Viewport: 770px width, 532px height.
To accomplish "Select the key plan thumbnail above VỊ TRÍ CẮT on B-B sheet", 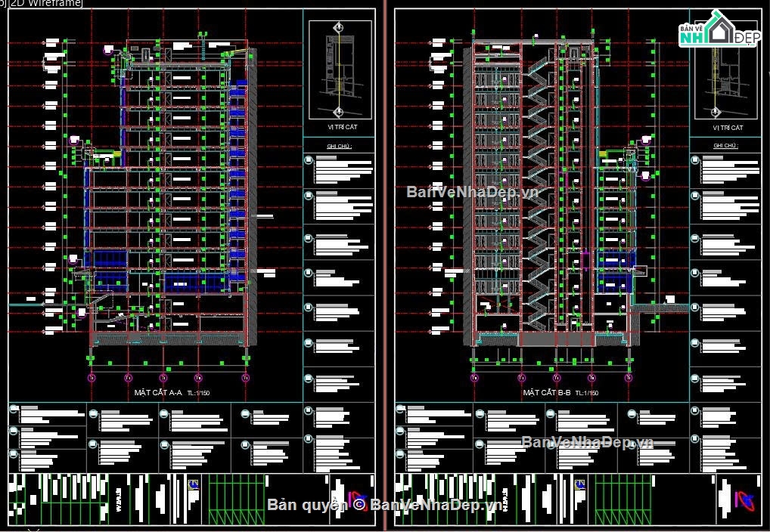I will click(x=726, y=70).
